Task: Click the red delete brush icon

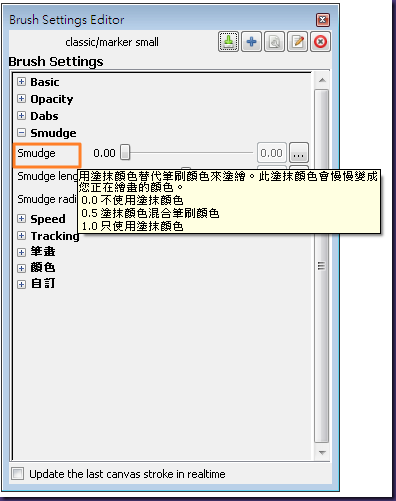Action: [x=320, y=42]
